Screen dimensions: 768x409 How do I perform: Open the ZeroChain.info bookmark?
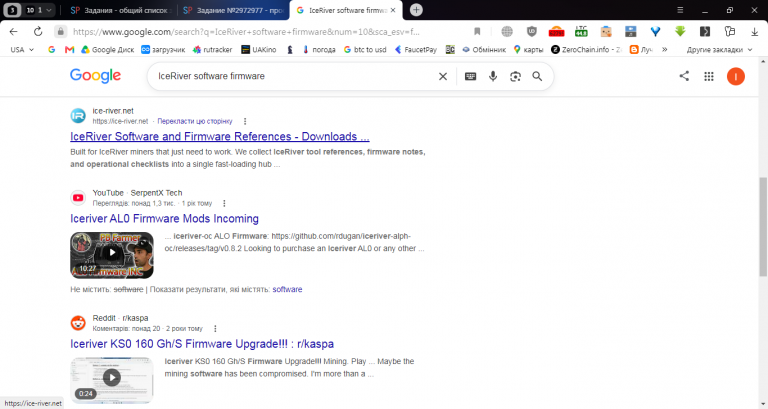pos(586,49)
